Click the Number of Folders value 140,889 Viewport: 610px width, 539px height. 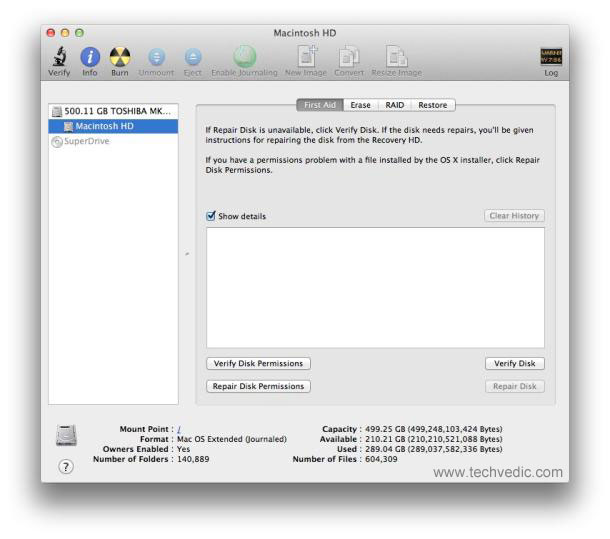pos(193,459)
